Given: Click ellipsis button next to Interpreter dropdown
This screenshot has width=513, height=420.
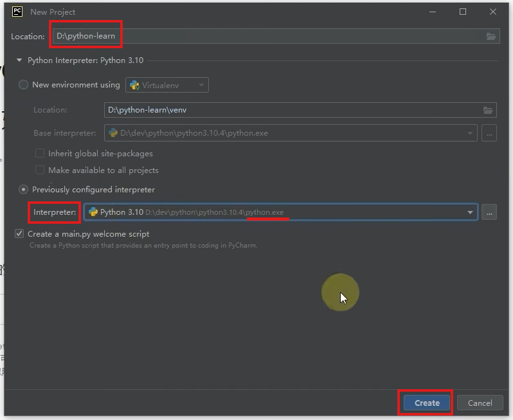Looking at the screenshot, I should (489, 212).
